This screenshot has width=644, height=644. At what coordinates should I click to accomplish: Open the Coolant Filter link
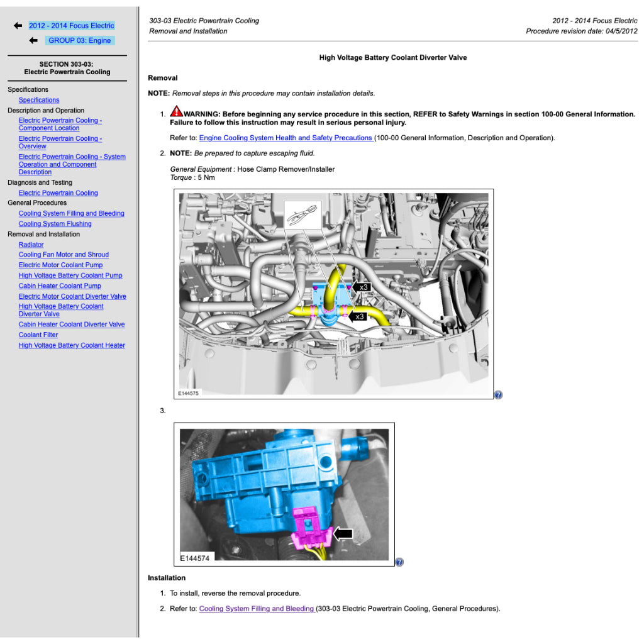point(38,335)
